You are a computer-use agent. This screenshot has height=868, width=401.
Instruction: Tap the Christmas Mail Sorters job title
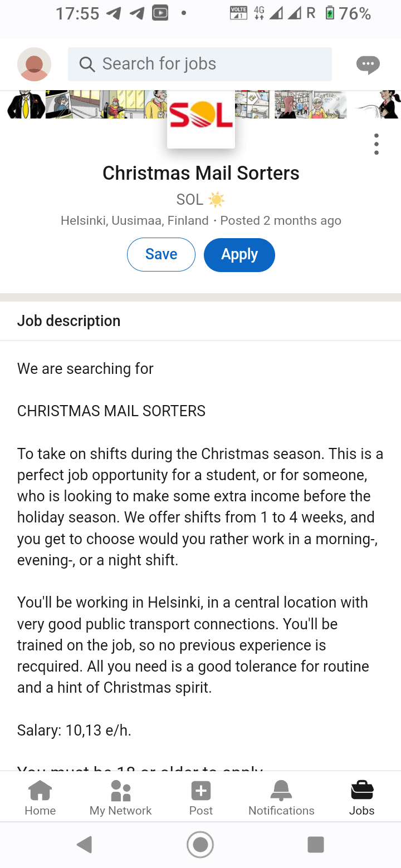click(201, 173)
